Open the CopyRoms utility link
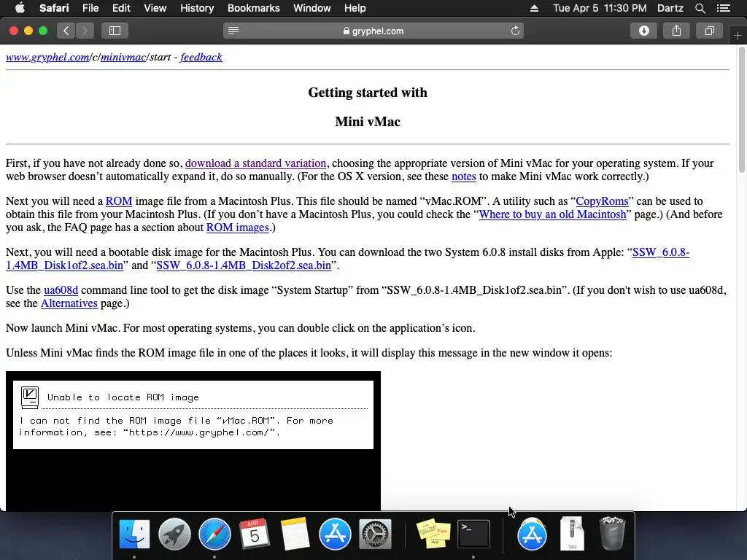Image resolution: width=747 pixels, height=560 pixels. click(602, 201)
